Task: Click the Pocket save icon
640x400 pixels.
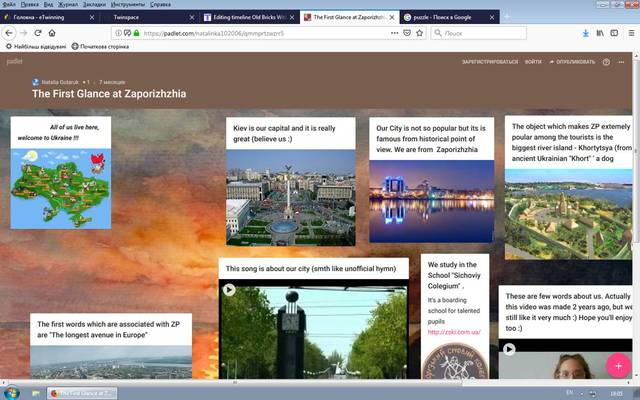Action: 407,33
